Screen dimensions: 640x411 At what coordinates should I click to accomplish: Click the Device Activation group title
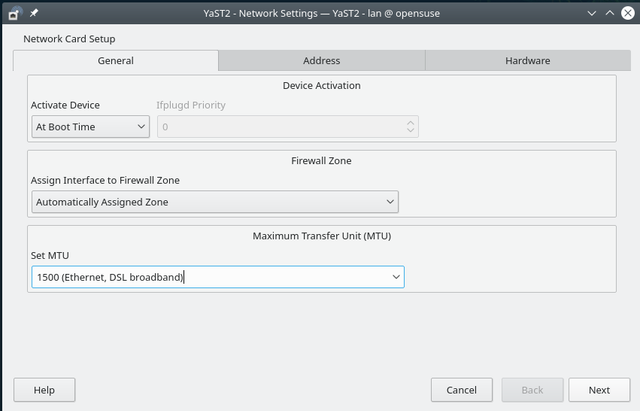[322, 85]
